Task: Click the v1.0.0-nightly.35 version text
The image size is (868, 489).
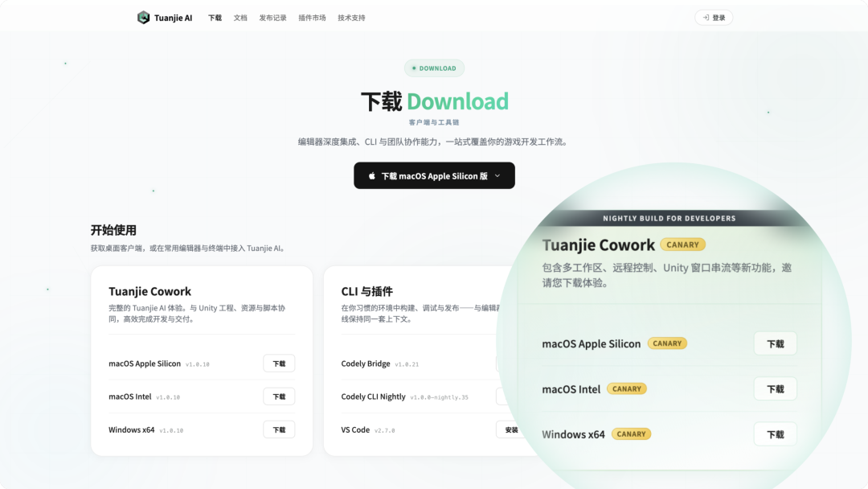Action: tap(439, 397)
